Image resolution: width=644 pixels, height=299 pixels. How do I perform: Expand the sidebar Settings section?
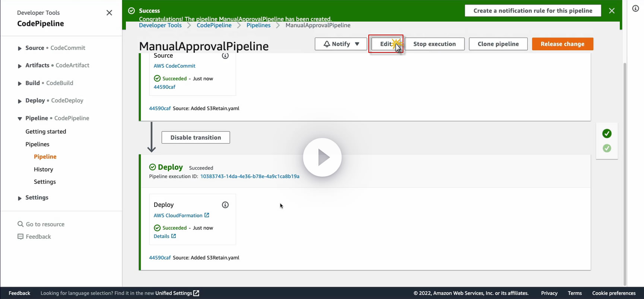(x=19, y=198)
